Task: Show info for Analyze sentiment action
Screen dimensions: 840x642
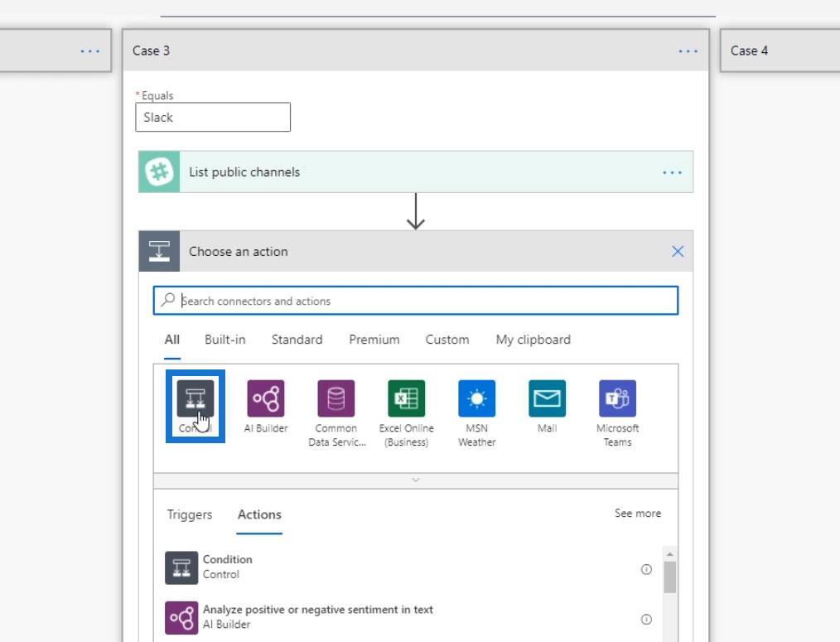Action: [647, 620]
